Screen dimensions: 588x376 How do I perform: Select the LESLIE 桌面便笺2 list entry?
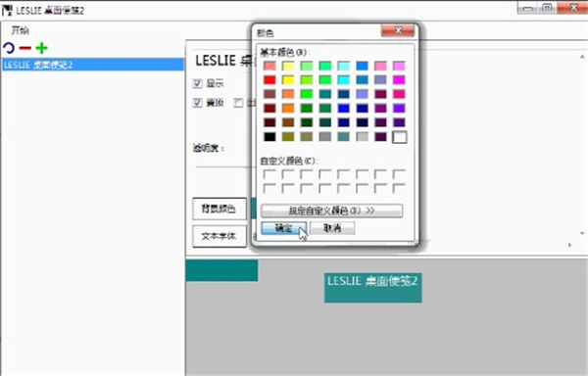tap(93, 65)
